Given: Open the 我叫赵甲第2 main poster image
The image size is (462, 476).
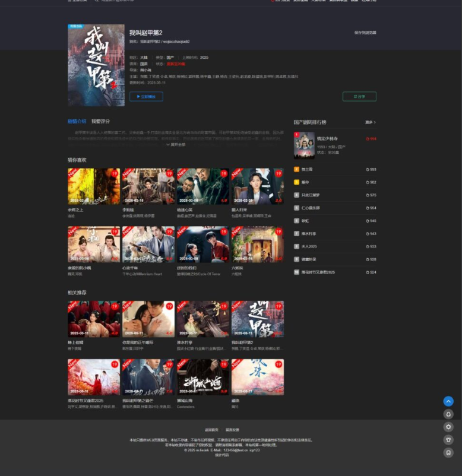Looking at the screenshot, I should pos(96,65).
